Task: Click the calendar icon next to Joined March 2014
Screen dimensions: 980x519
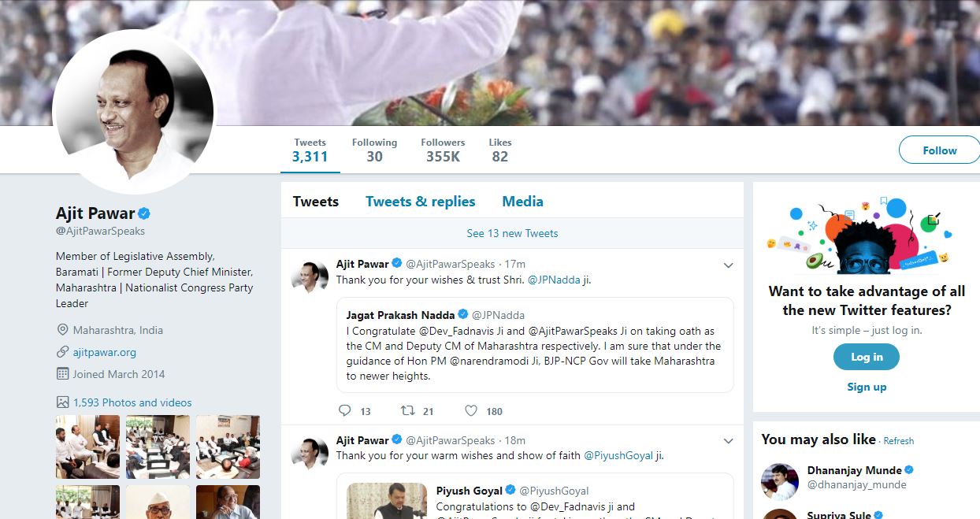Action: point(62,374)
